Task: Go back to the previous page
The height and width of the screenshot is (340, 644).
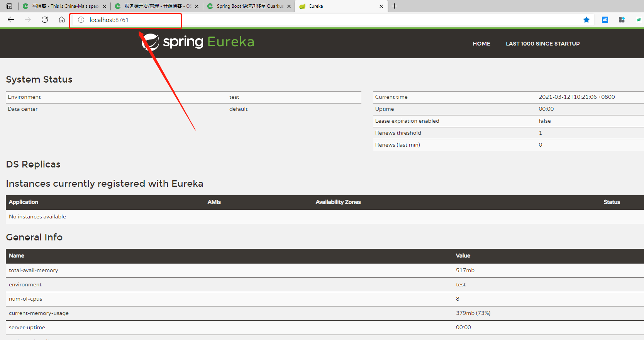Action: [x=11, y=20]
